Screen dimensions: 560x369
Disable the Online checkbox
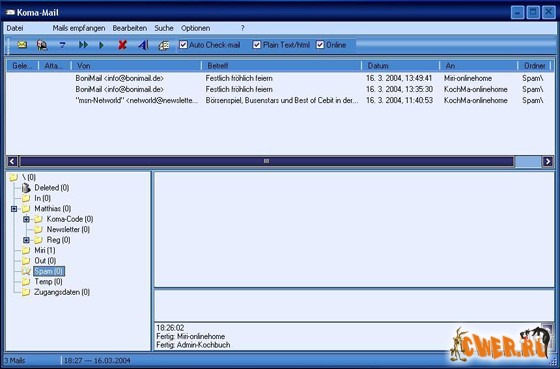(x=320, y=45)
